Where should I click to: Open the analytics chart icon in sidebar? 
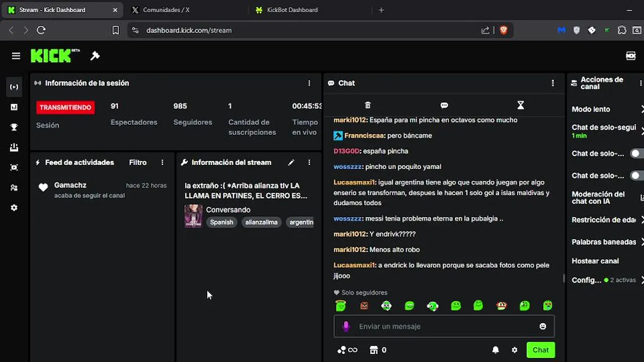point(14,107)
